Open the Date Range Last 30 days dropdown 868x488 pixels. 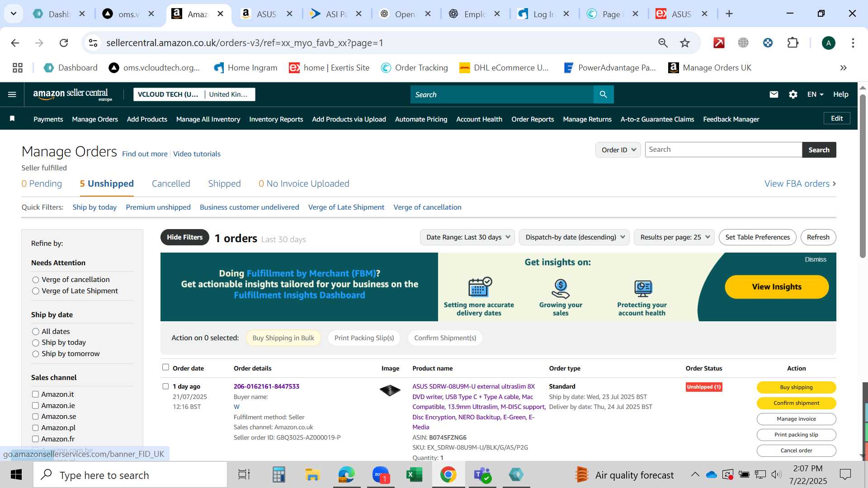(467, 237)
